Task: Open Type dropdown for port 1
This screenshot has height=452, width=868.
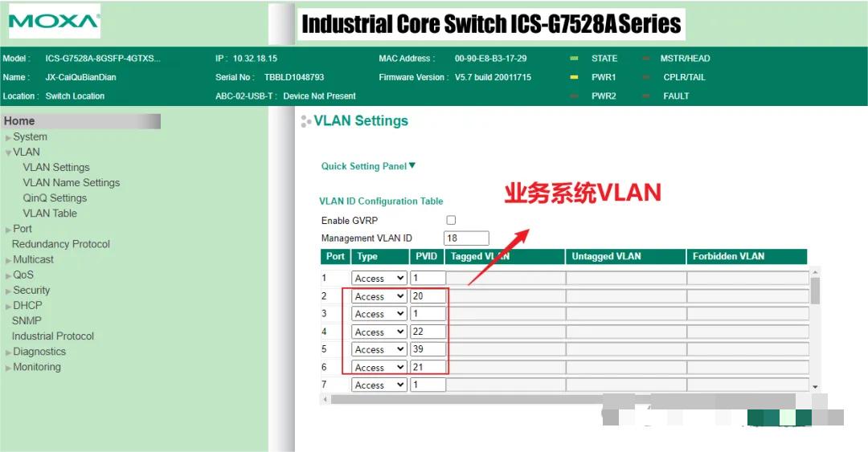Action: (379, 279)
